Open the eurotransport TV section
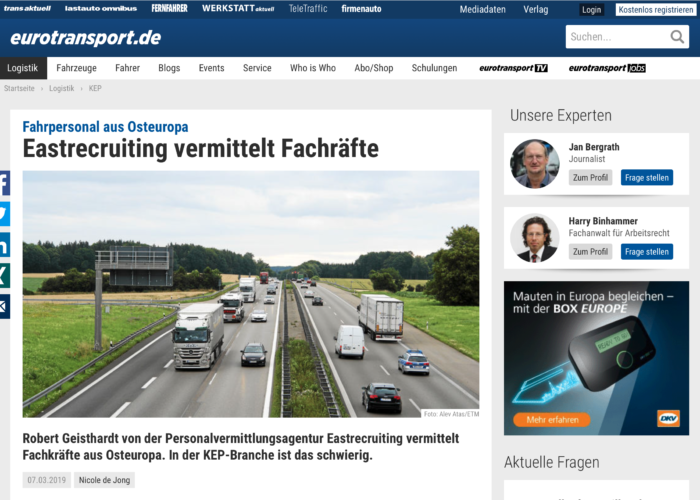Viewport: 700px width, 500px height. point(513,68)
